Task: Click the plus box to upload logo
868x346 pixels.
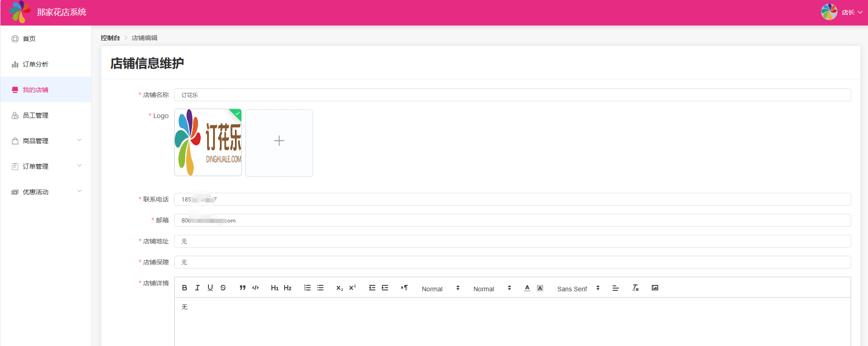Action: (x=279, y=143)
